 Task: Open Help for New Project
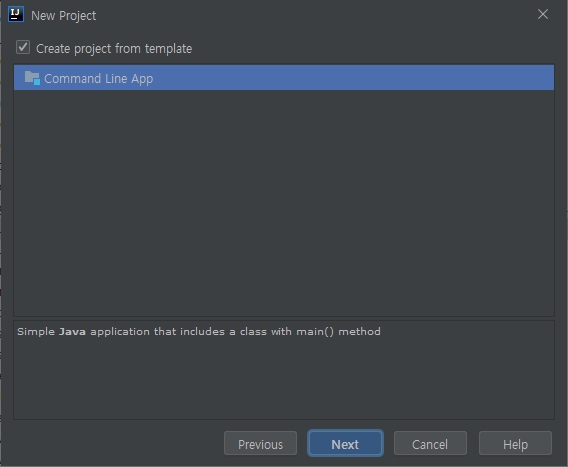pos(515,443)
